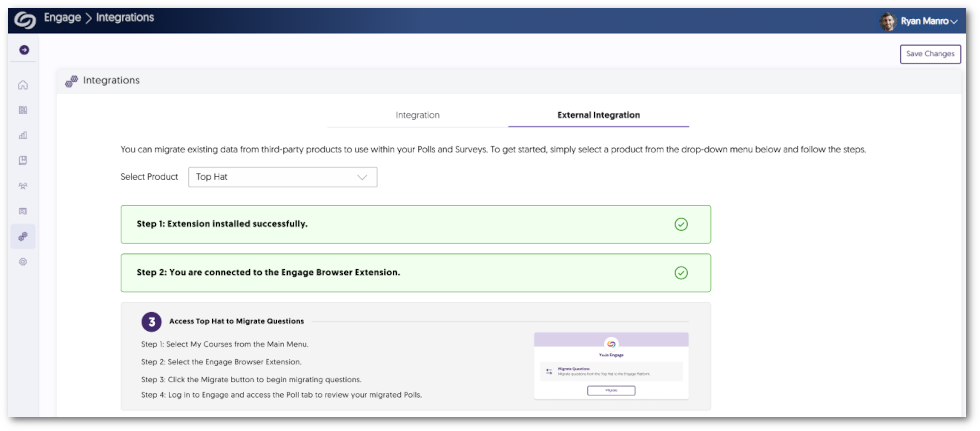This screenshot has height=431, width=980.
Task: Click the Integrations breadcrumb text
Action: (x=125, y=18)
